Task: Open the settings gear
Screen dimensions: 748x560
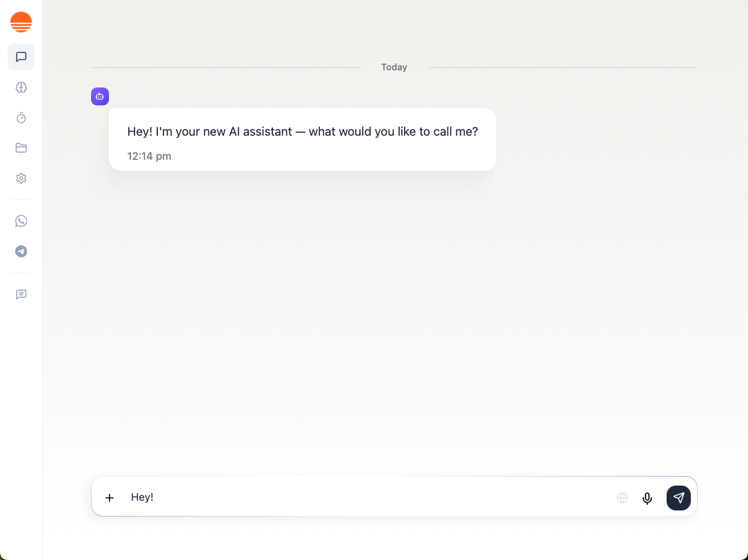Action: pyautogui.click(x=21, y=178)
